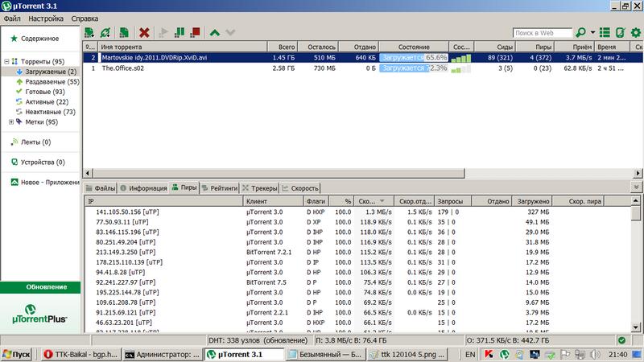Click the list view categories icon

click(x=605, y=32)
